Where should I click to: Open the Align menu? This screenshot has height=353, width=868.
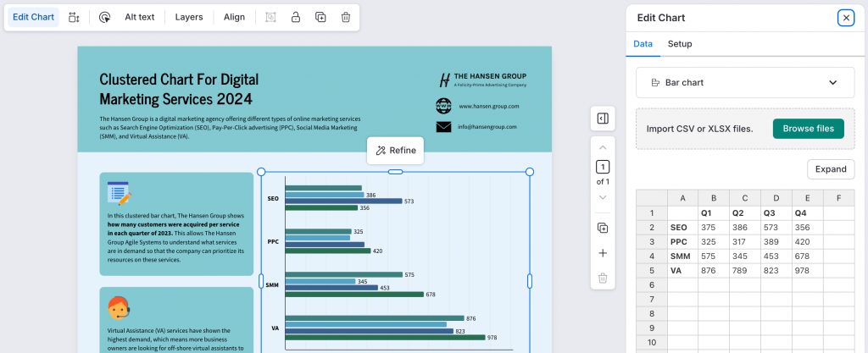click(x=234, y=17)
